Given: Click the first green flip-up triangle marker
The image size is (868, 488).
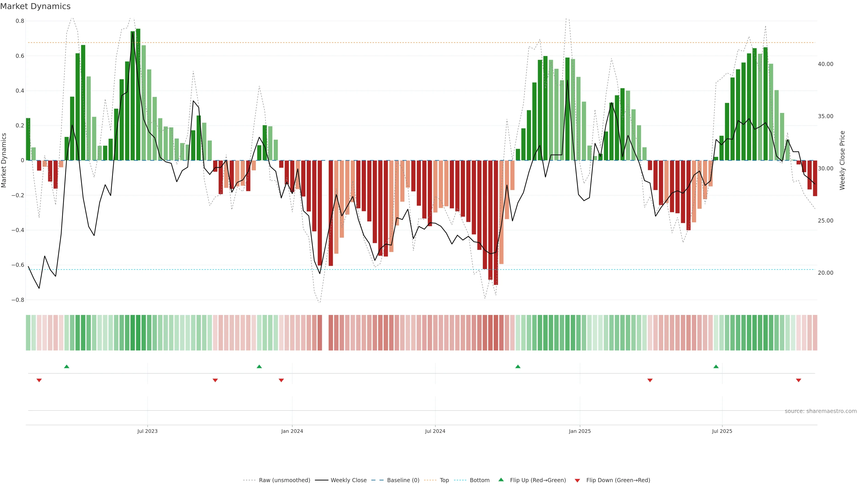Looking at the screenshot, I should [x=67, y=366].
